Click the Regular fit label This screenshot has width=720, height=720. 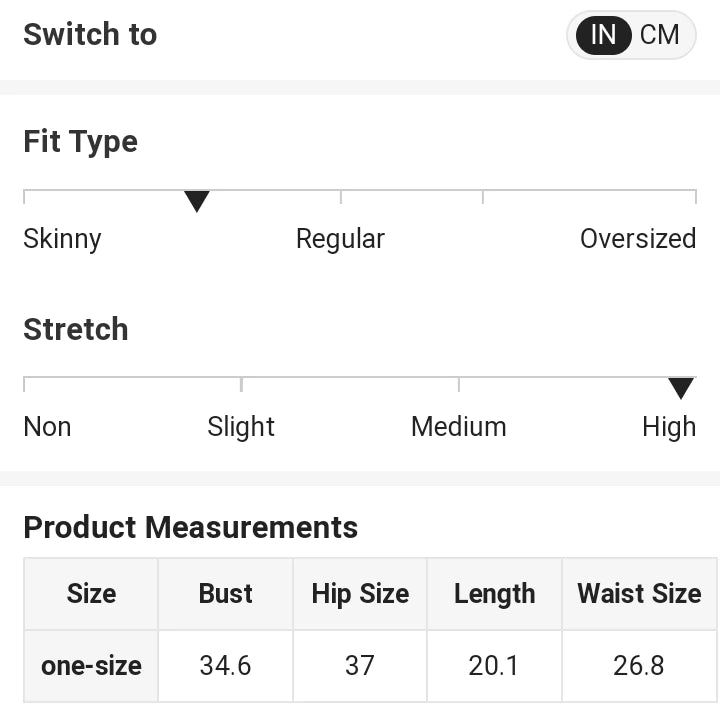point(340,239)
